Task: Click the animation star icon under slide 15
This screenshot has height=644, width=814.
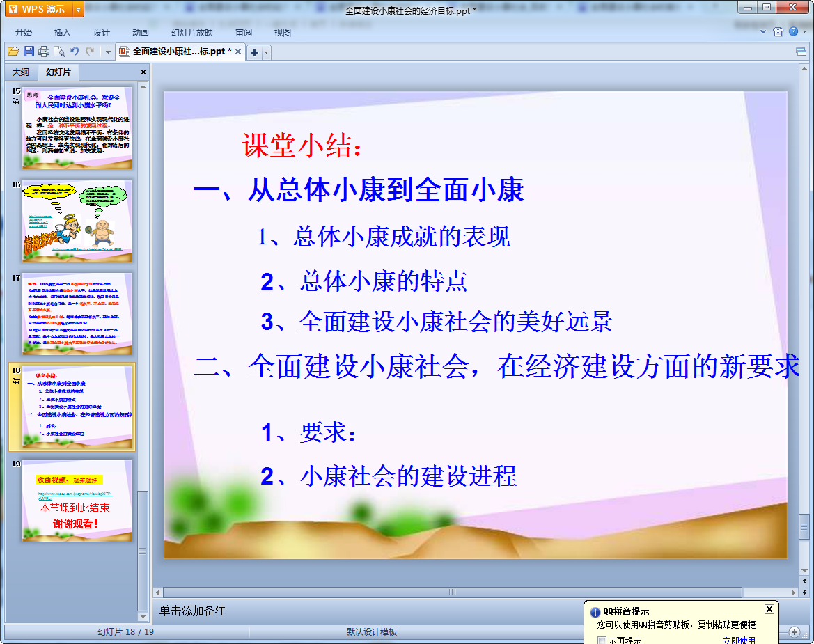Action: (x=15, y=101)
